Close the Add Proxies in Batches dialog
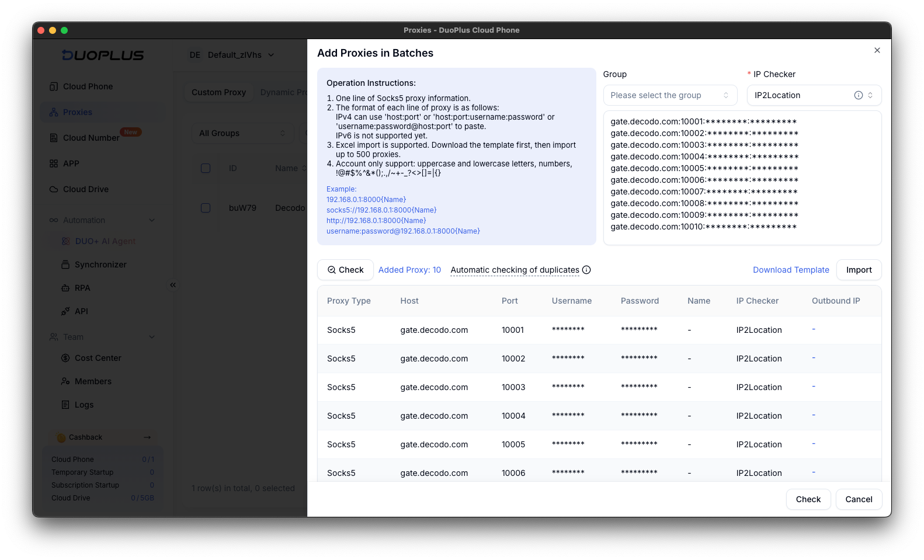Screen dimensions: 924x560 (x=877, y=51)
